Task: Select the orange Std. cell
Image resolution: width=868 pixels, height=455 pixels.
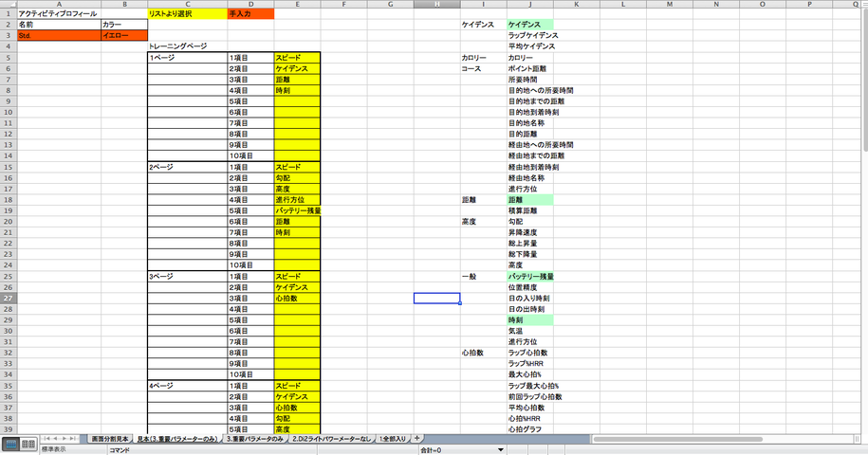Action: point(59,35)
